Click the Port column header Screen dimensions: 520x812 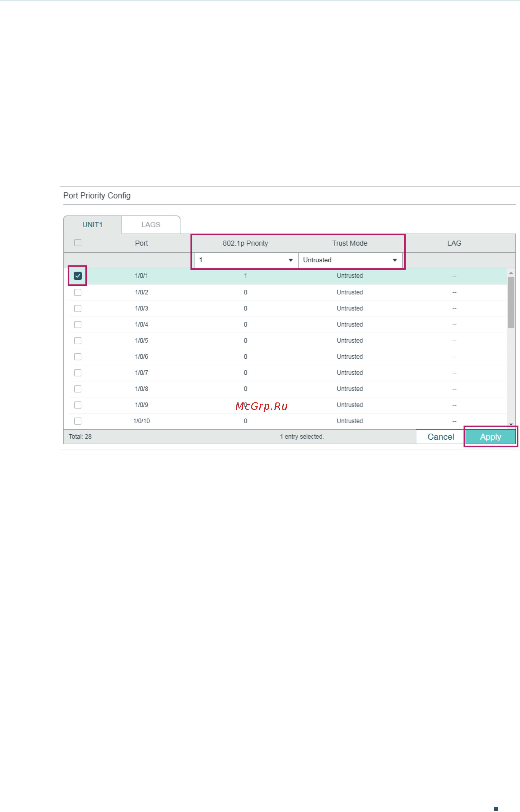tap(142, 243)
